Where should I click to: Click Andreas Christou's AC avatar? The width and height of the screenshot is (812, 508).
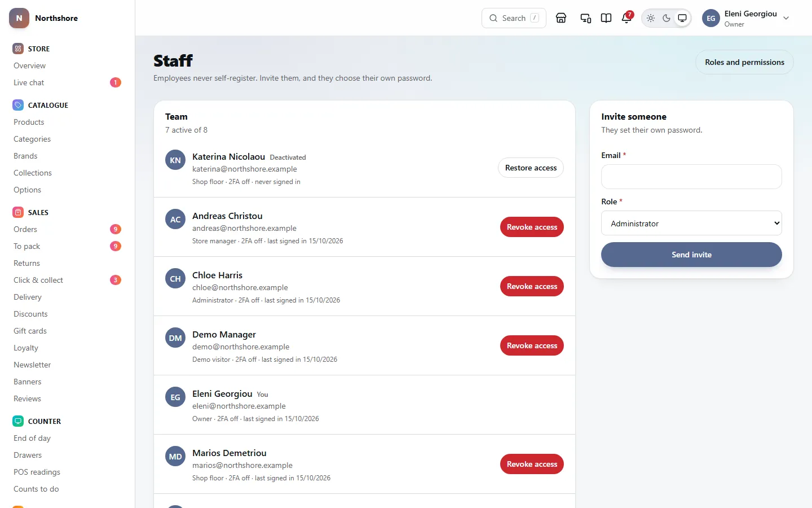coord(175,220)
